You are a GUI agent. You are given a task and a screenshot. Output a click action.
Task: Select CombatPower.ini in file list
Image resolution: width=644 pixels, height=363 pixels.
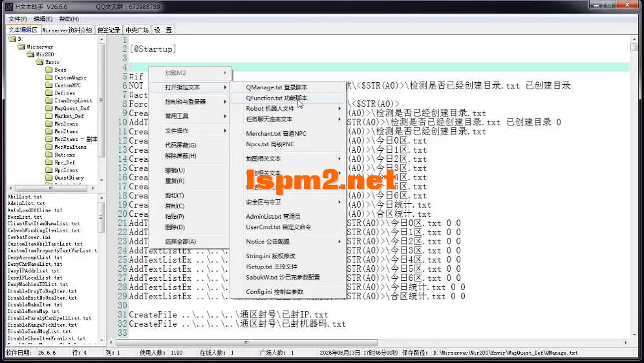click(28, 237)
